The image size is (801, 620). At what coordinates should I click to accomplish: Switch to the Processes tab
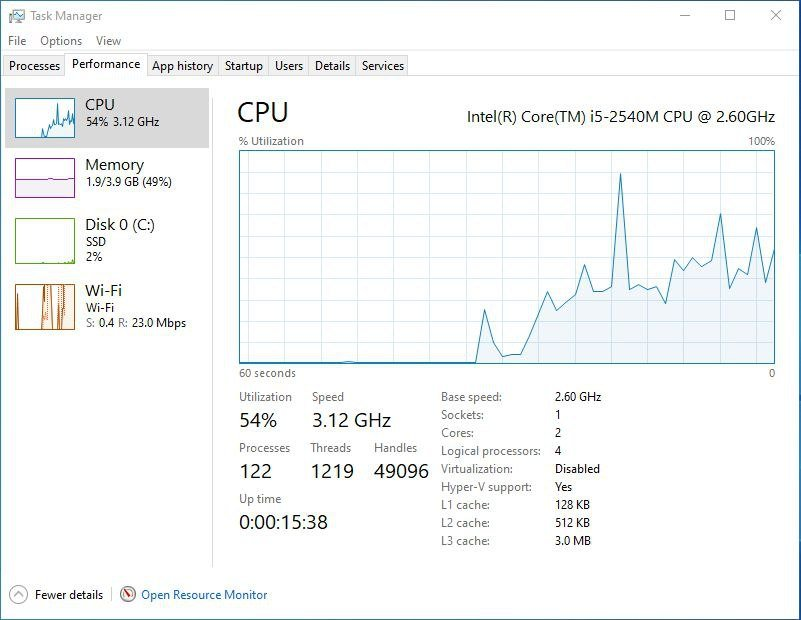[35, 66]
